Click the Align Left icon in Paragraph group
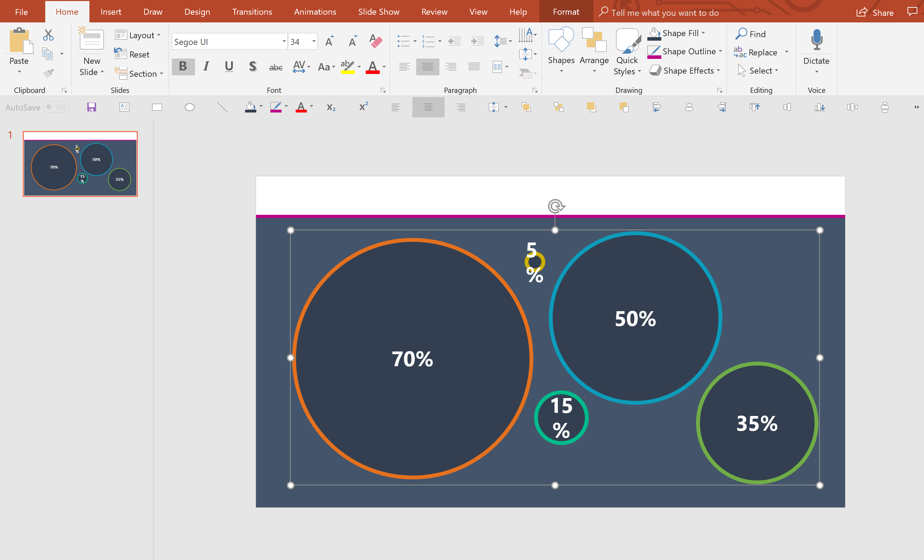Image resolution: width=924 pixels, height=560 pixels. pyautogui.click(x=405, y=67)
